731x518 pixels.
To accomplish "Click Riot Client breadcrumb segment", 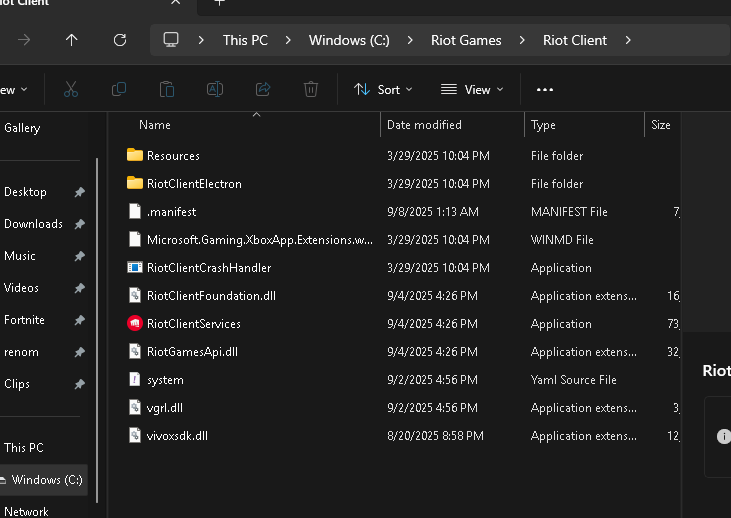I will (575, 40).
